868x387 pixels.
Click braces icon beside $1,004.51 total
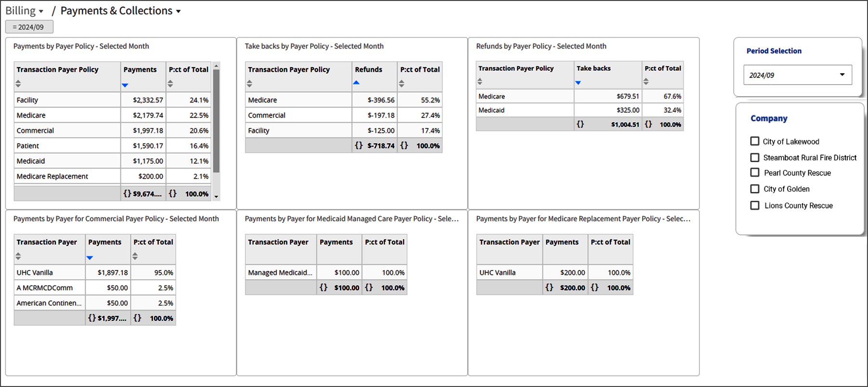click(x=580, y=124)
